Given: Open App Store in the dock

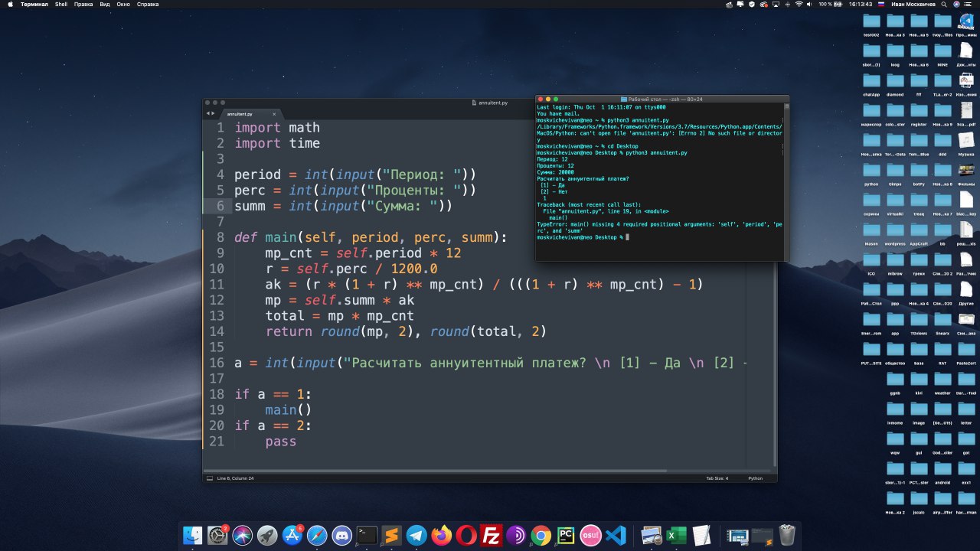Looking at the screenshot, I should (292, 535).
